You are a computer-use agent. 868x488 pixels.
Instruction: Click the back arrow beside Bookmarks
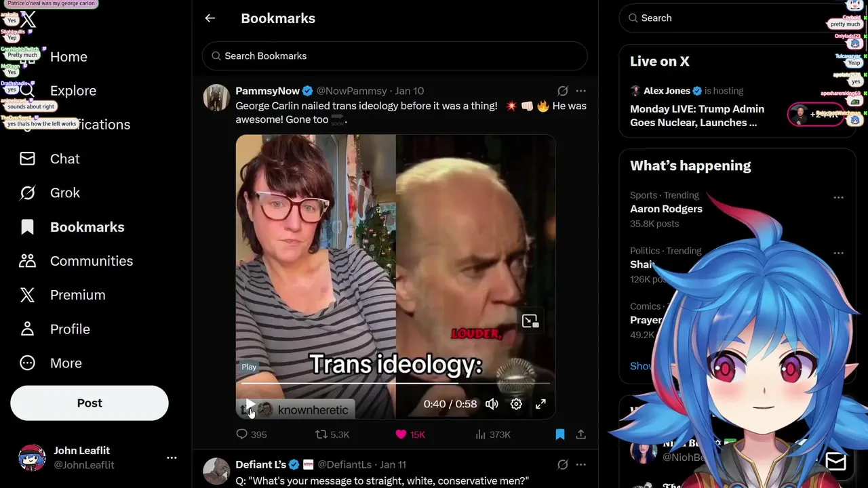click(x=210, y=18)
